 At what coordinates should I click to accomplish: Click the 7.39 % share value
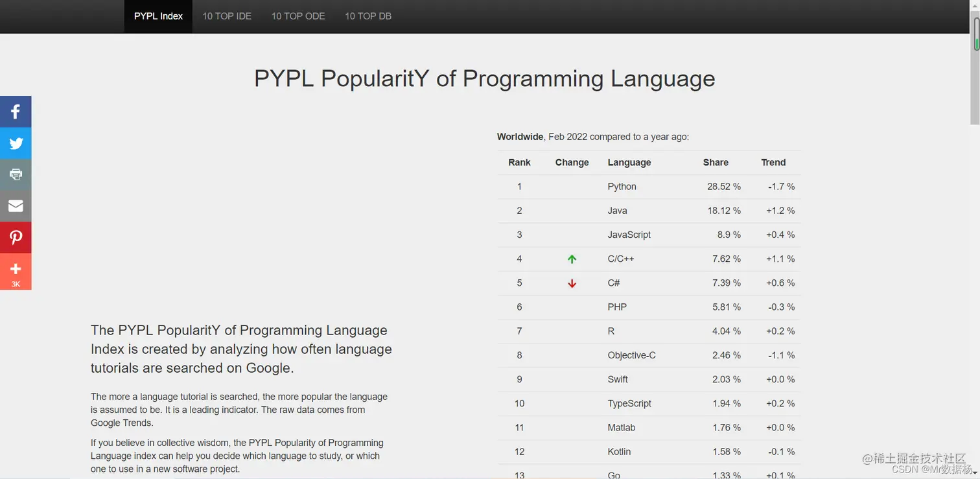(x=727, y=283)
